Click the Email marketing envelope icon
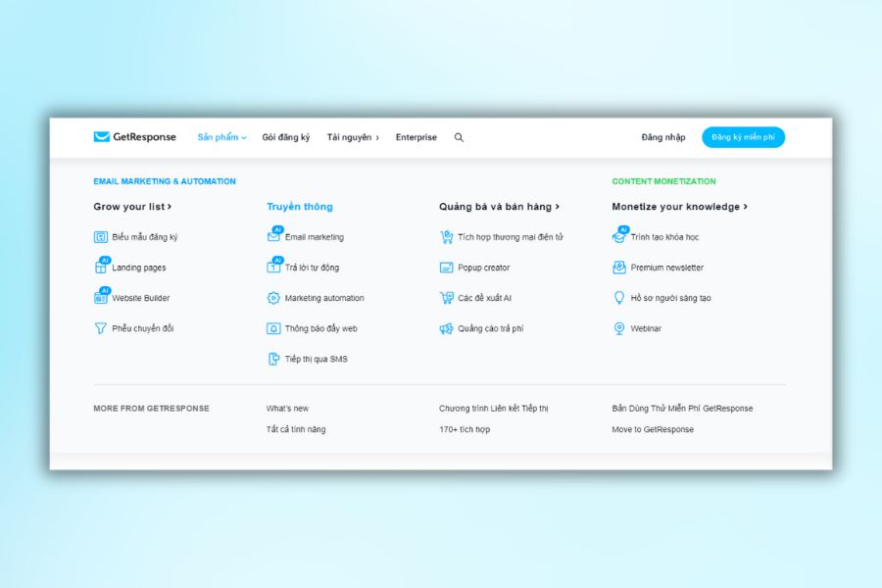882x588 pixels. (274, 237)
